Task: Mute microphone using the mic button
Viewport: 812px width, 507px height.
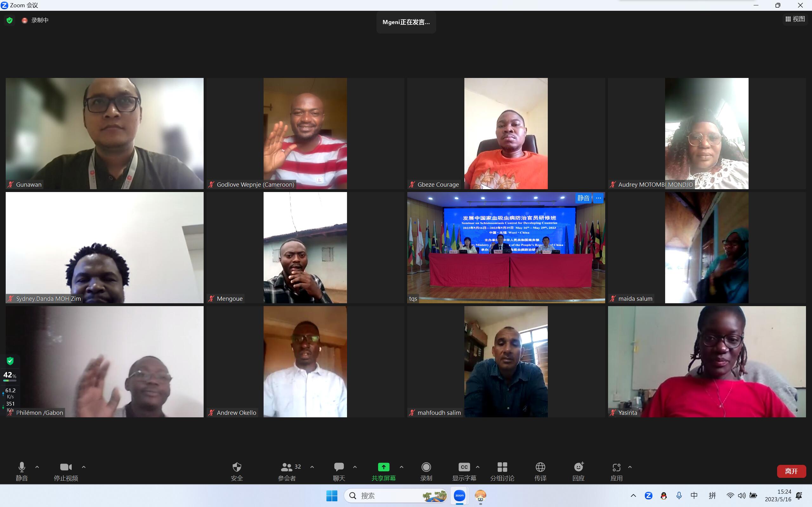Action: 22,467
